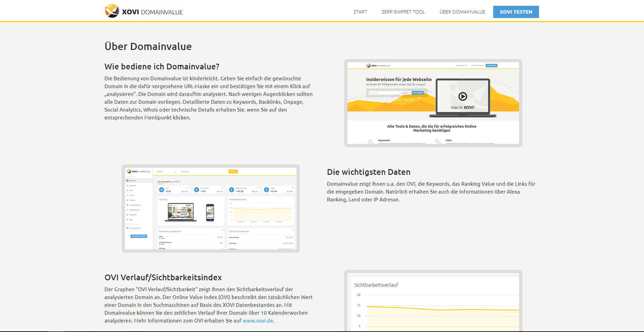Play the 'Was ist XOVI?' video icon

pos(463,97)
